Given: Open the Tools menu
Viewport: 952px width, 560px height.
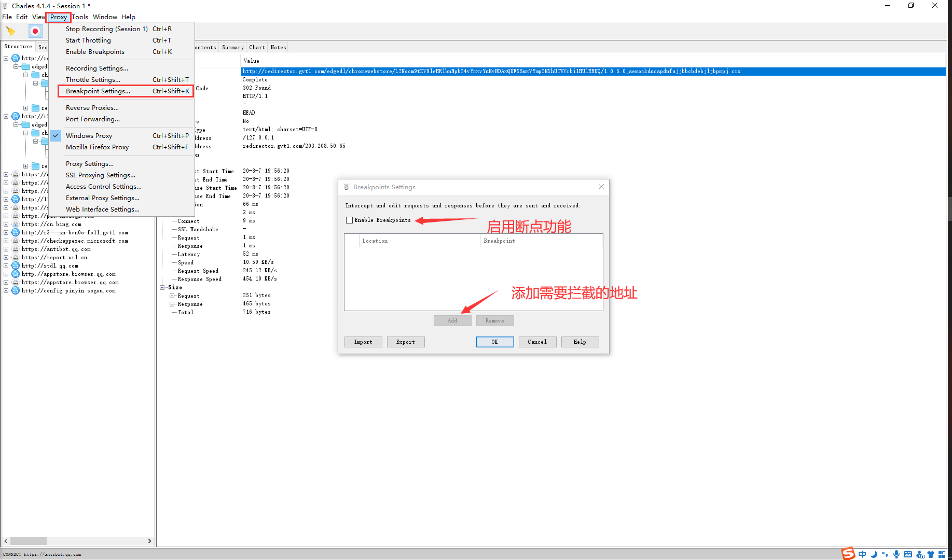Looking at the screenshot, I should pyautogui.click(x=80, y=17).
